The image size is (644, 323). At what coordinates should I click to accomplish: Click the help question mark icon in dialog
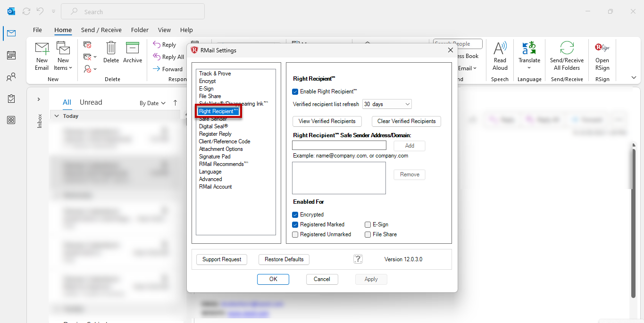pos(358,259)
